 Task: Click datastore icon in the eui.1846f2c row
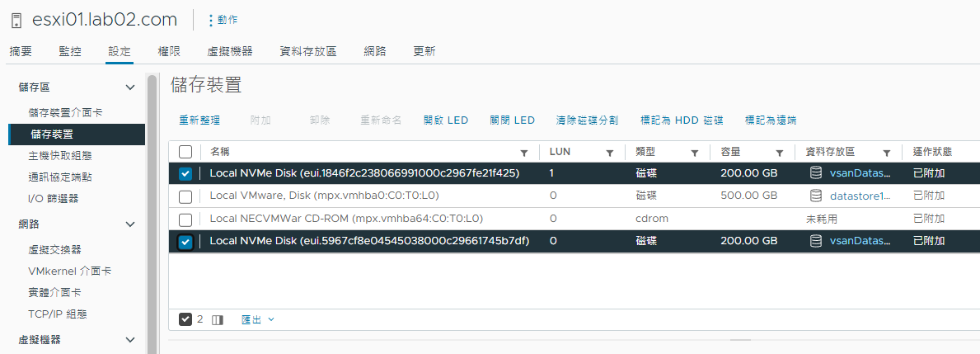(x=816, y=173)
